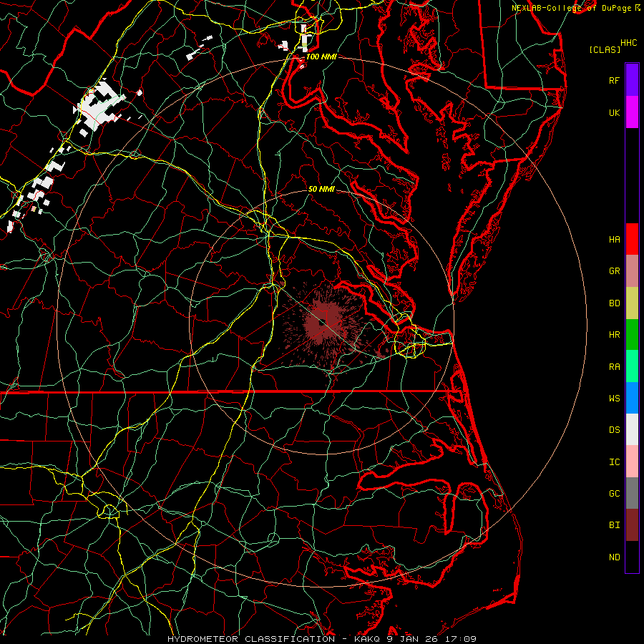Click the DS white legend swatch
The height and width of the screenshot is (644, 644).
coord(632,429)
